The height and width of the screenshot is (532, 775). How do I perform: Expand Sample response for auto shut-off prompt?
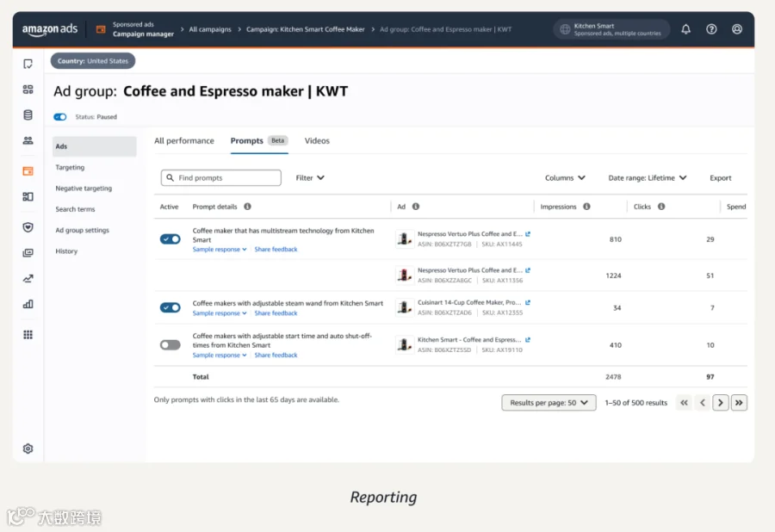coord(220,356)
